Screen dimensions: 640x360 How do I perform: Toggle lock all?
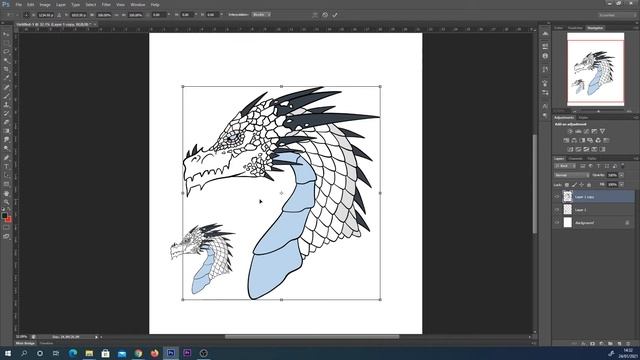point(589,185)
